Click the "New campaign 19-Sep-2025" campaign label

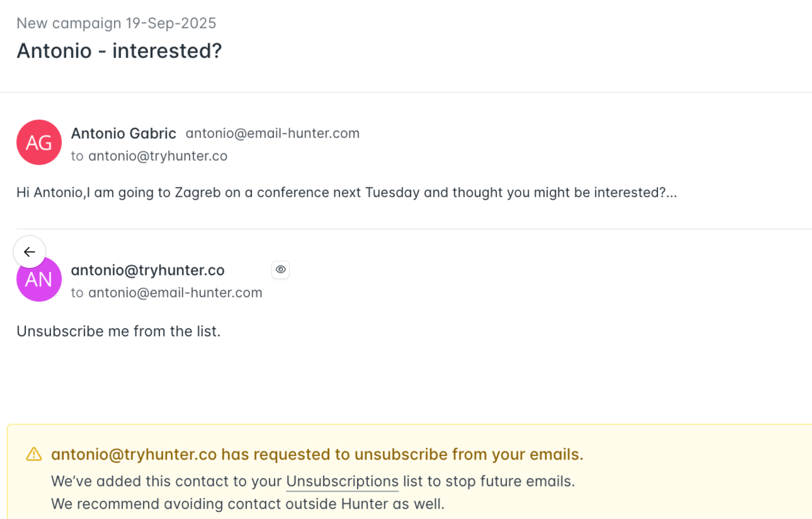click(x=116, y=23)
